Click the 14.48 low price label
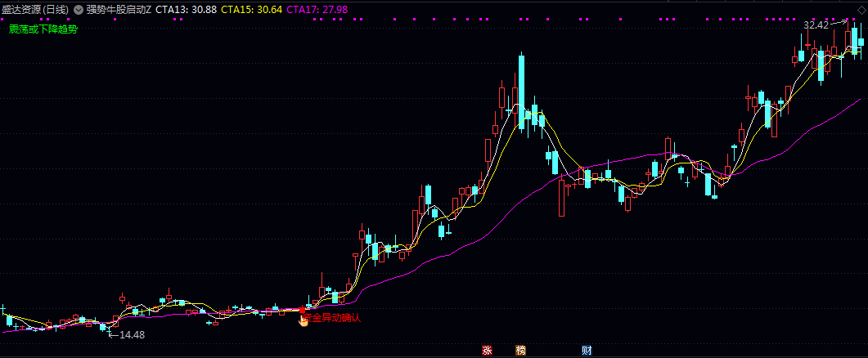Image resolution: width=868 pixels, height=358 pixels. [132, 335]
